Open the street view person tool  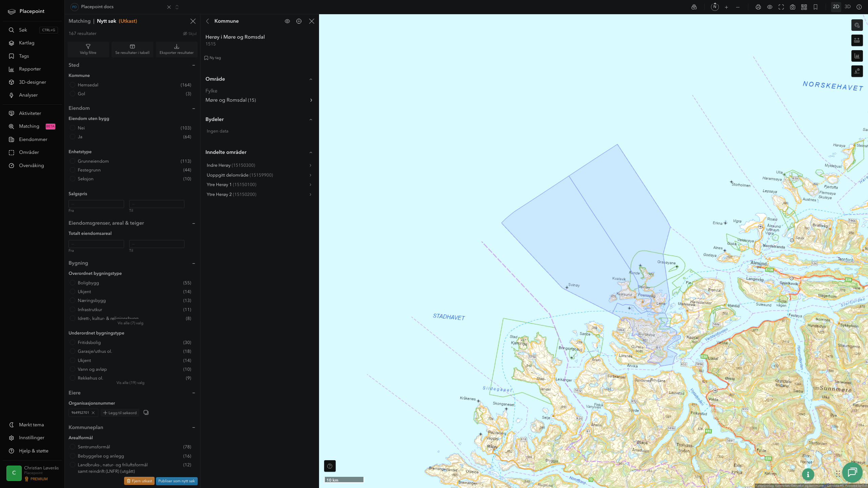[857, 71]
